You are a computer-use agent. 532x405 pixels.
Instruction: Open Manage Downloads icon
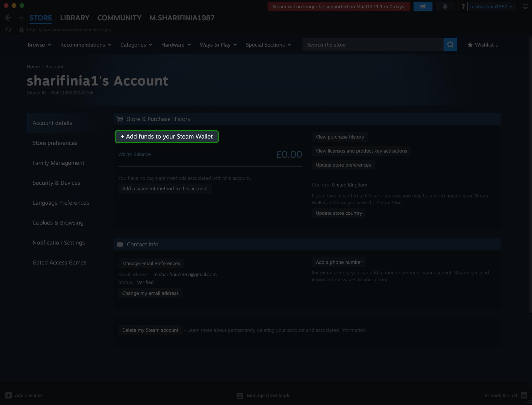240,396
